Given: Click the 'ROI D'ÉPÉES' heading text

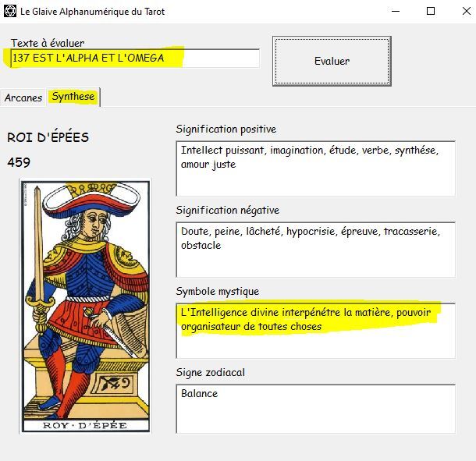Looking at the screenshot, I should (x=48, y=137).
